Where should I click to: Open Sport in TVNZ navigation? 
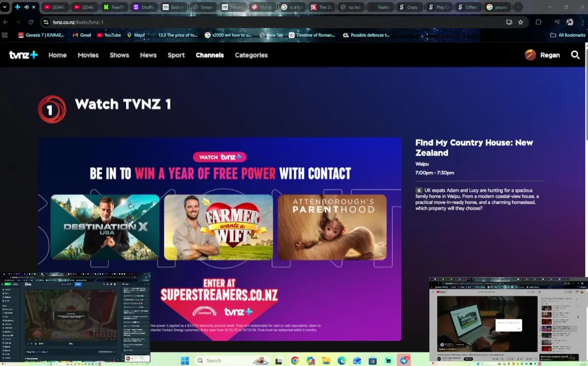coord(176,55)
